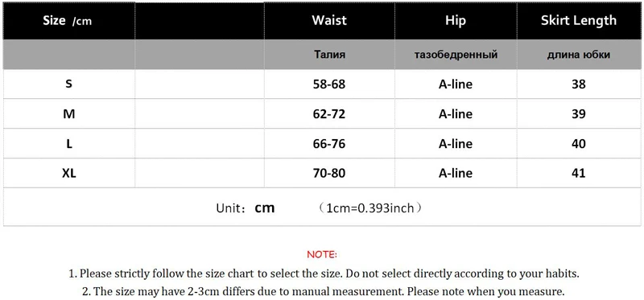644x300 pixels.
Task: Select the длина юбки subheader cell
Action: [x=579, y=55]
